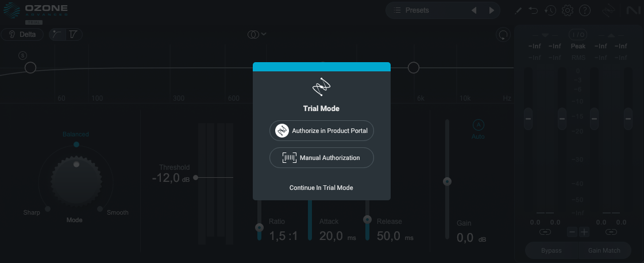
Task: Click the Gain value 0,0 dB
Action: click(x=472, y=238)
